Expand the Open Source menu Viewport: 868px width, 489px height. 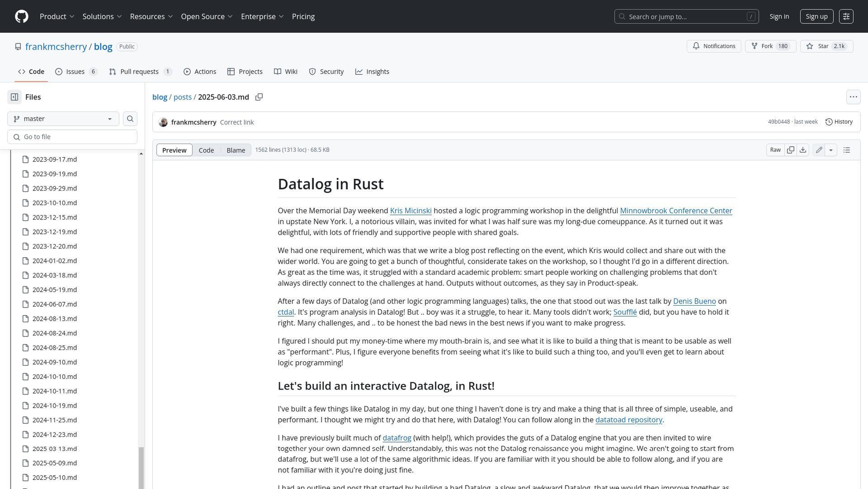tap(207, 16)
